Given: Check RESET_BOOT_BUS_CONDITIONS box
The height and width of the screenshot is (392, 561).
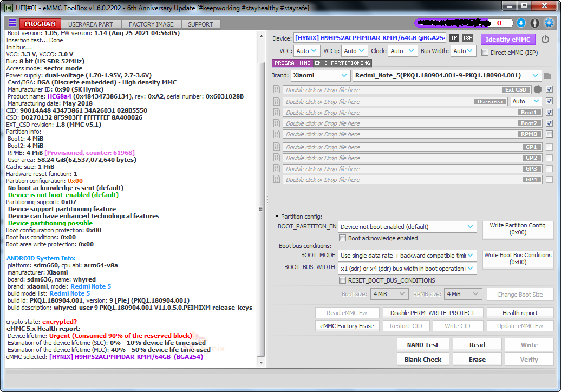Looking at the screenshot, I should [x=342, y=280].
